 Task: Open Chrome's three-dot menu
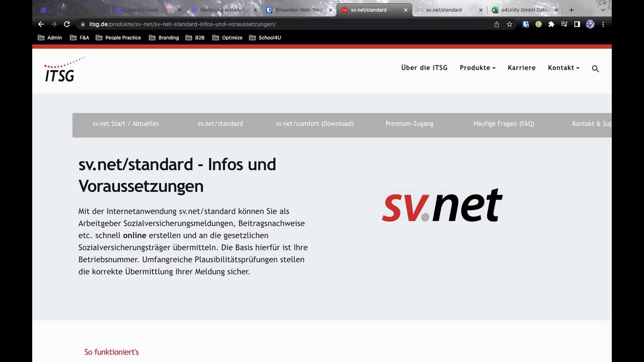coord(603,24)
